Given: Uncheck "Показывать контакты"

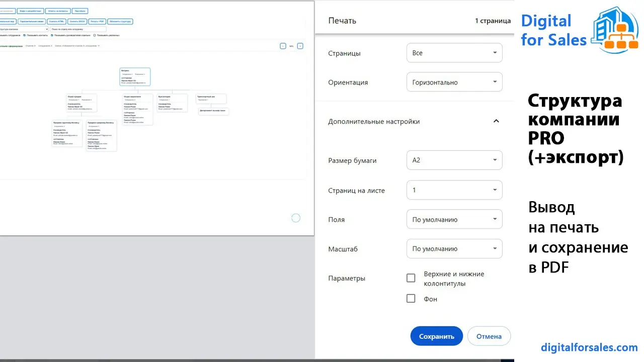Looking at the screenshot, I should 24,35.
